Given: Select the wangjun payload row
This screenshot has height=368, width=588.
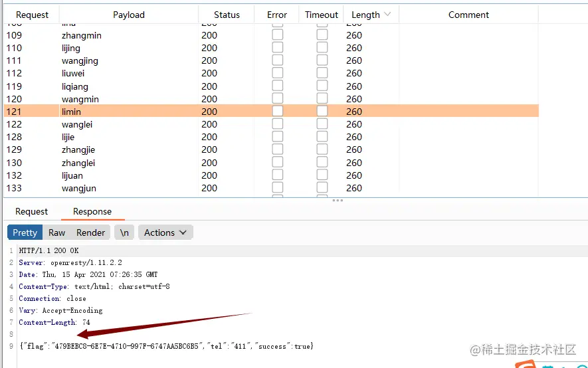Looking at the screenshot, I should pyautogui.click(x=271, y=188).
